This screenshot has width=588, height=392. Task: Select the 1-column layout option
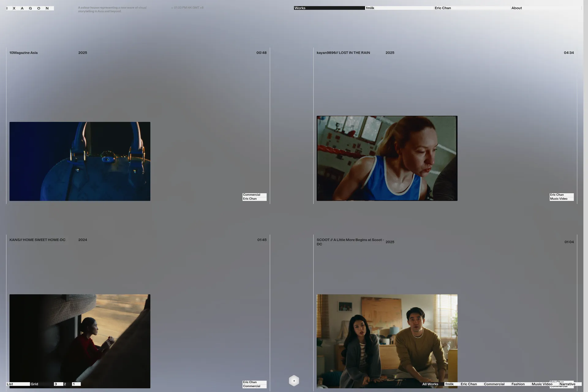tap(73, 384)
